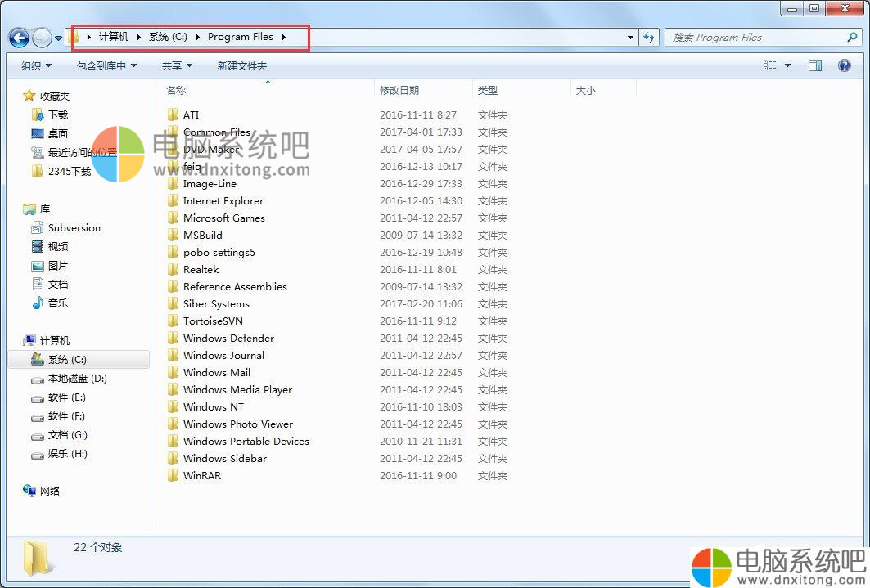Viewport: 870px width, 588px height.
Task: Toggle the preview pane icon
Action: click(x=815, y=65)
